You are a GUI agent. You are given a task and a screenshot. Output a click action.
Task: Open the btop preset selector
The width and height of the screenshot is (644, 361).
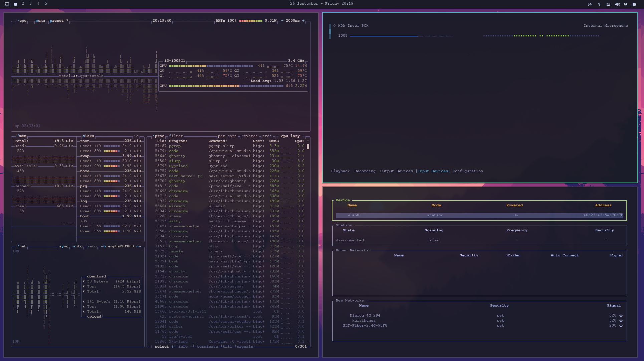[56, 21]
